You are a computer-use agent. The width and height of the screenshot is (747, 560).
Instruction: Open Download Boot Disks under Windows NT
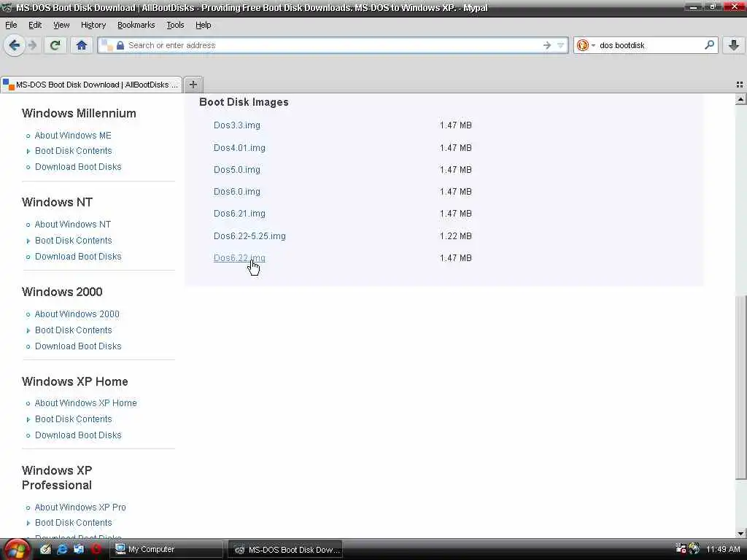coord(78,256)
